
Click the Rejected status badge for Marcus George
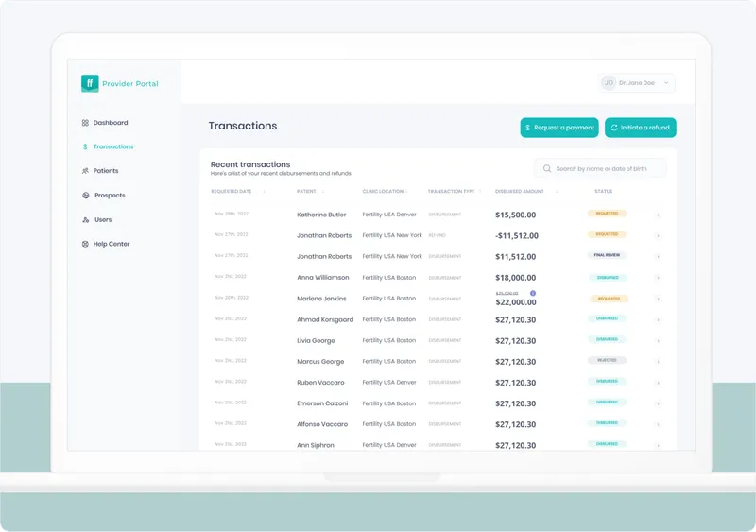pos(607,360)
